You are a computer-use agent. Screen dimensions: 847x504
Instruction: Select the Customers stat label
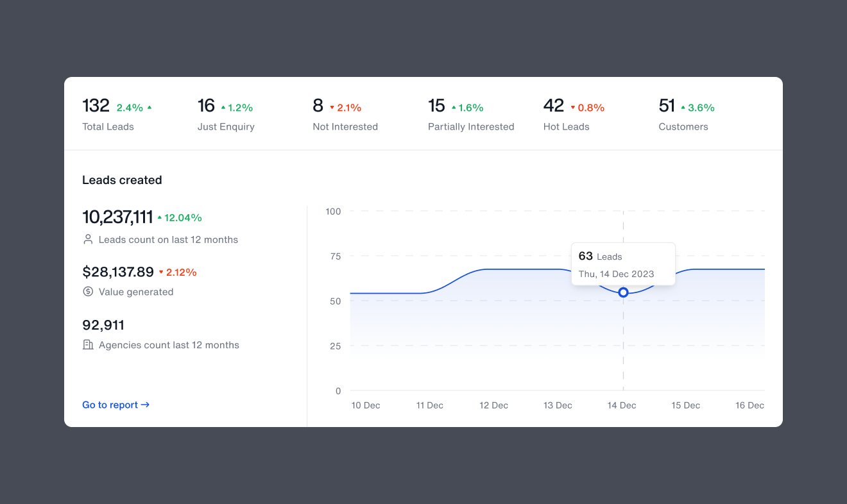coord(683,126)
